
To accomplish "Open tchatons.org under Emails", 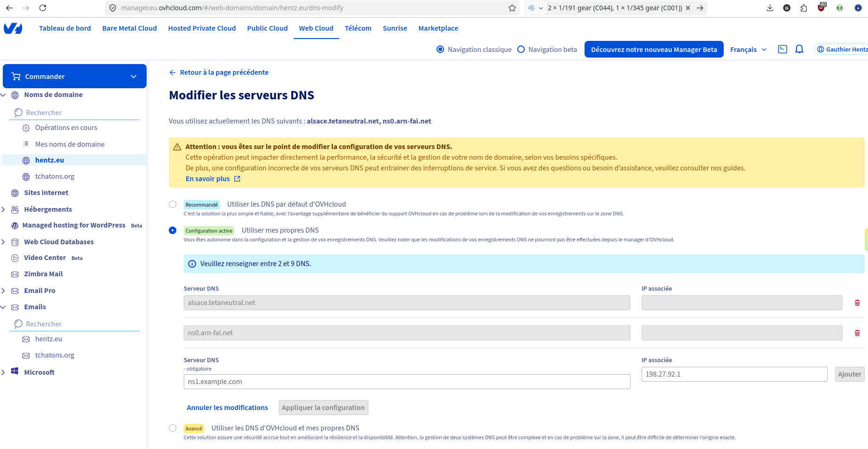I will 55,355.
